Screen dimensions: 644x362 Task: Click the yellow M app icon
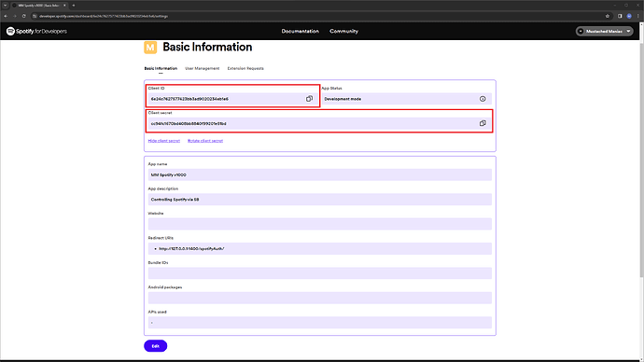click(x=150, y=48)
